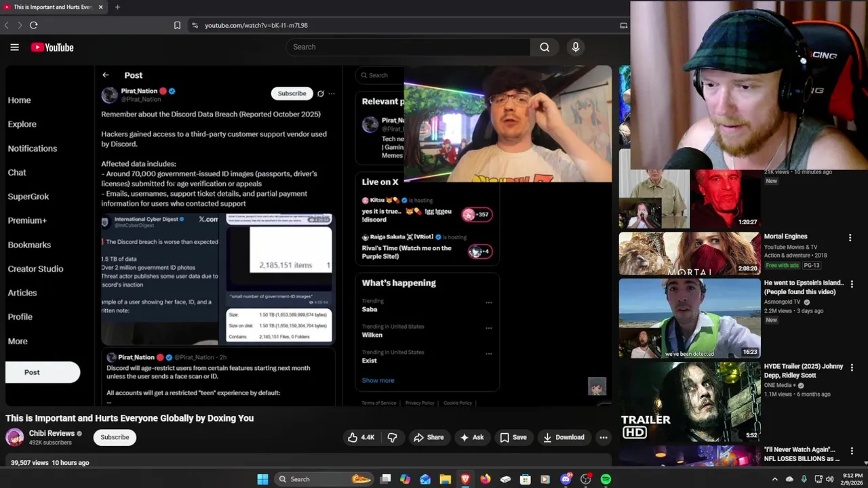Expand the system tray hidden icons

774,479
